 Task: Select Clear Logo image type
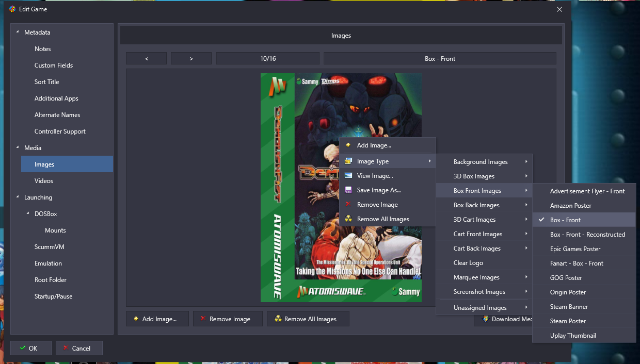click(484, 263)
